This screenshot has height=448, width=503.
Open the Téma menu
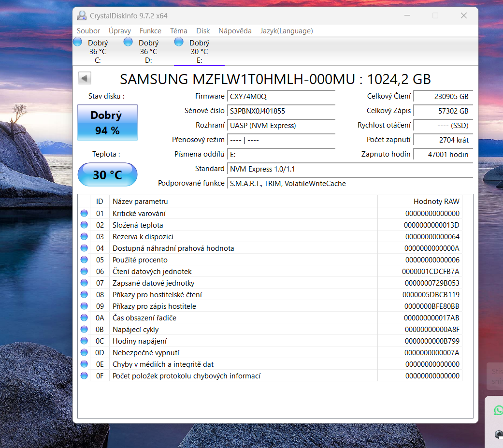click(178, 30)
